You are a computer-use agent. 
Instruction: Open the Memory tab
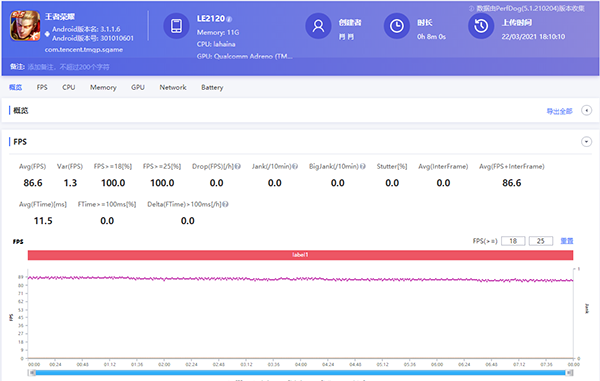pyautogui.click(x=103, y=87)
